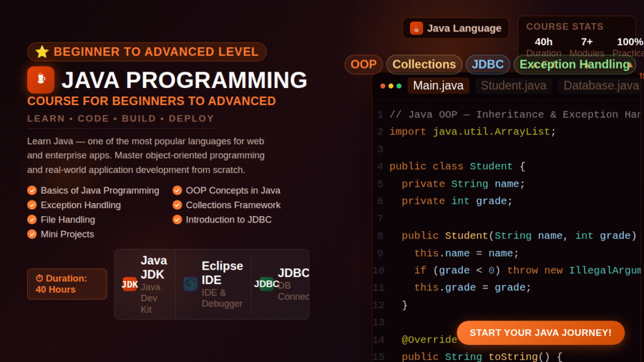The width and height of the screenshot is (644, 362).
Task: Open the Collections filter pill
Action: tap(425, 64)
